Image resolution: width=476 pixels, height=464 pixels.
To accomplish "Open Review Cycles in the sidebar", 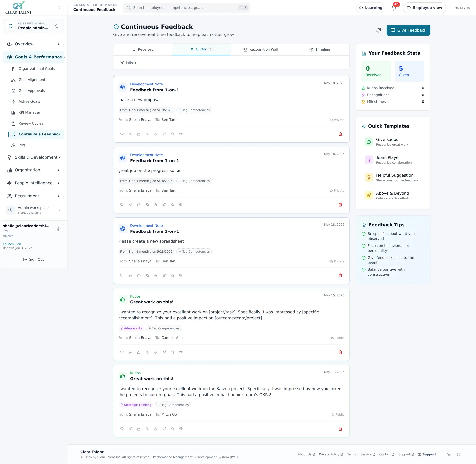I will [36, 124].
